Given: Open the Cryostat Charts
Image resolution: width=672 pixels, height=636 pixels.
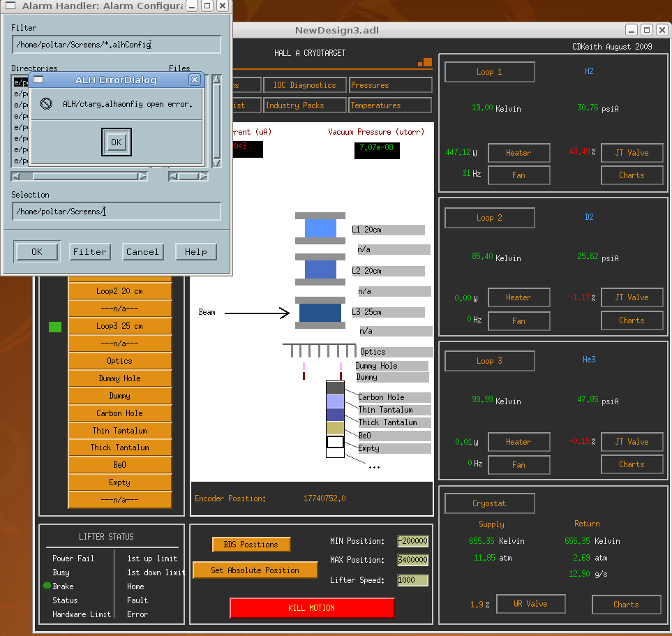Looking at the screenshot, I should tap(626, 605).
